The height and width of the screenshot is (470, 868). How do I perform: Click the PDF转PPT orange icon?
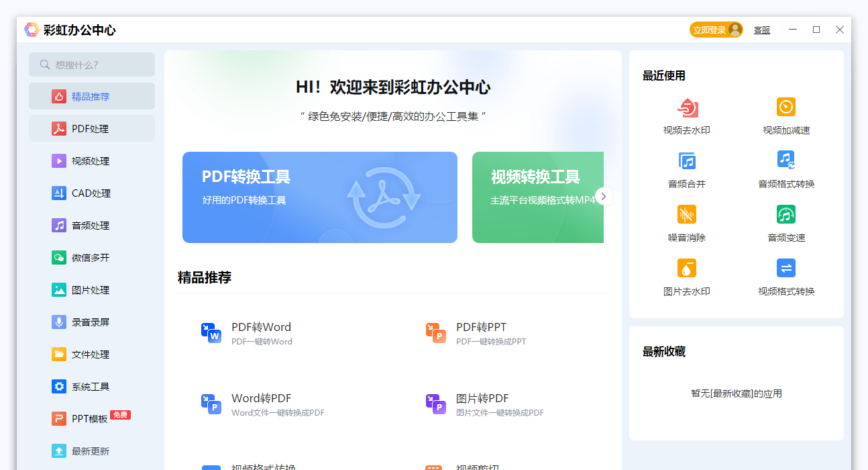(436, 333)
